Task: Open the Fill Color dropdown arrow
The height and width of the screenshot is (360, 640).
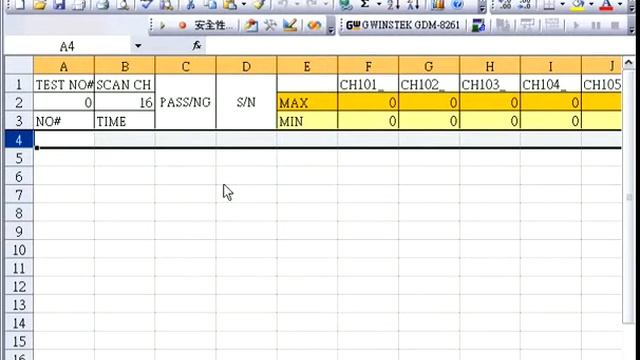Action: coord(591,4)
